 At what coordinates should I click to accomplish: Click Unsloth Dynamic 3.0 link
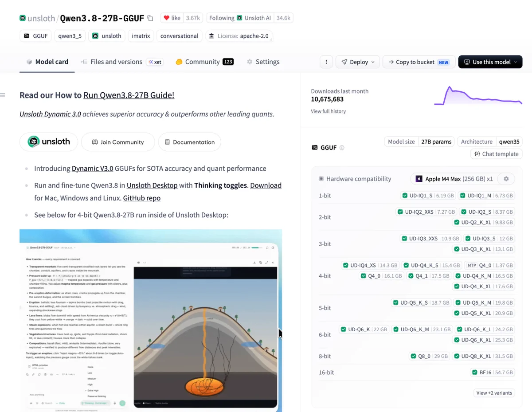50,114
